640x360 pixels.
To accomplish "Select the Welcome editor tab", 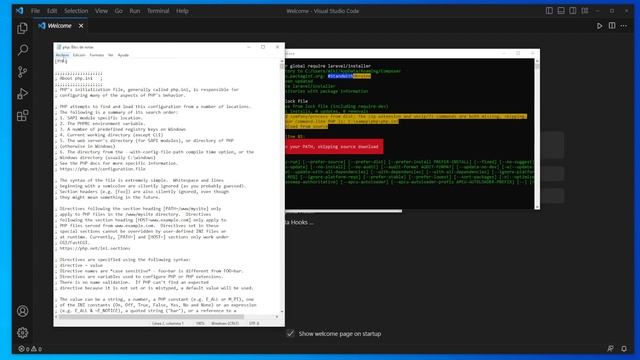I will point(60,26).
